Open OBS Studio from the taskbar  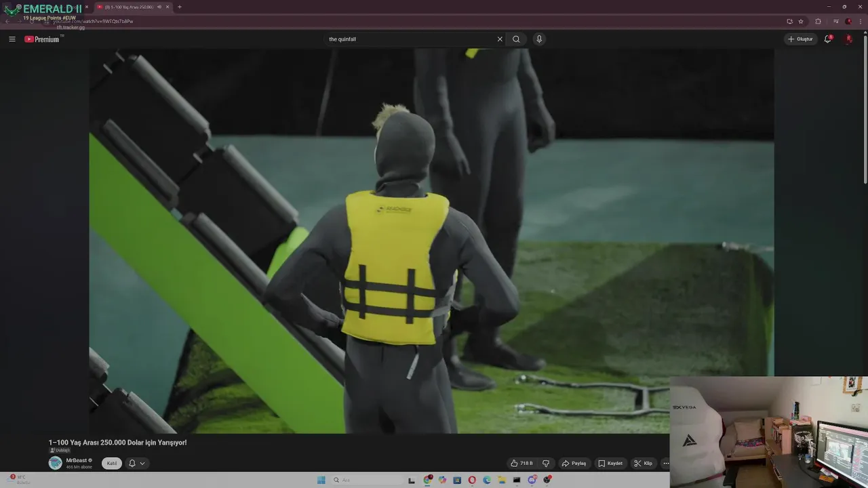coord(547,480)
